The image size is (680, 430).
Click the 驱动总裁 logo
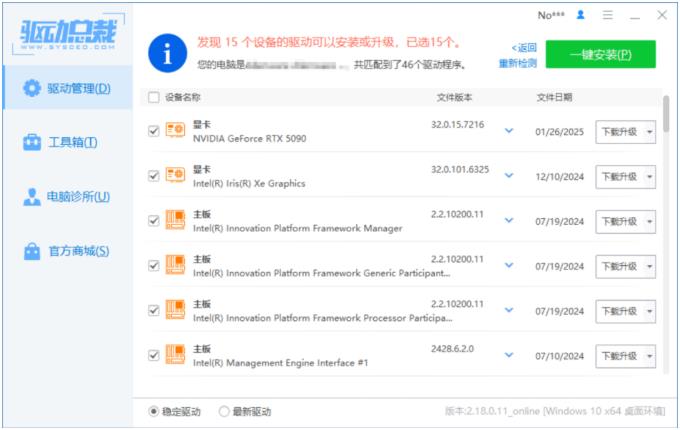pyautogui.click(x=68, y=34)
